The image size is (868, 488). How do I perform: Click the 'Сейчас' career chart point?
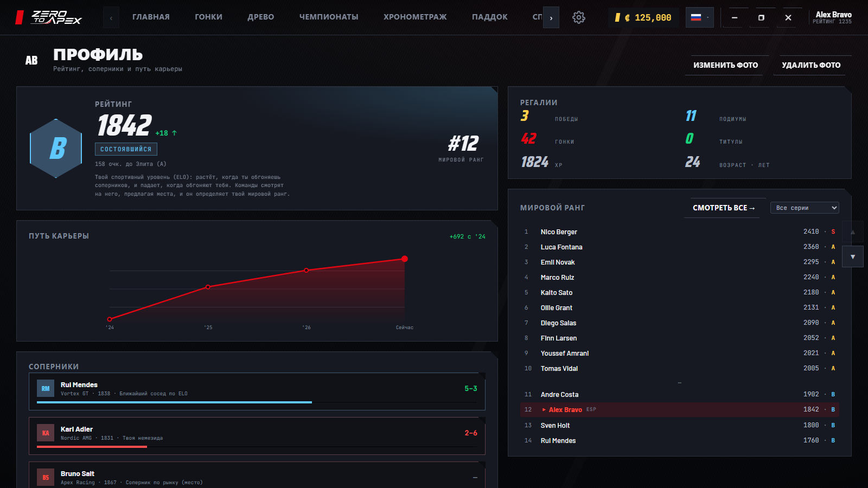[x=405, y=259]
